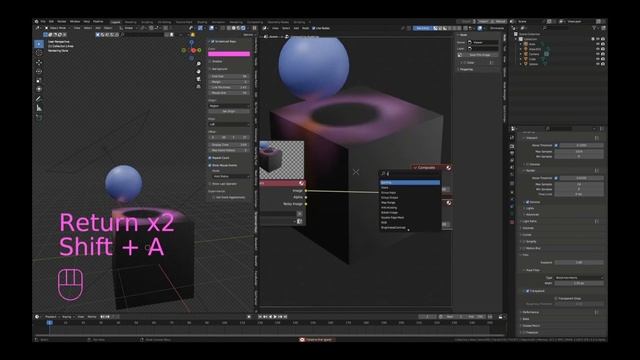Screen dimensions: 640x360
Task: Click the node search input field
Action: (x=410, y=173)
